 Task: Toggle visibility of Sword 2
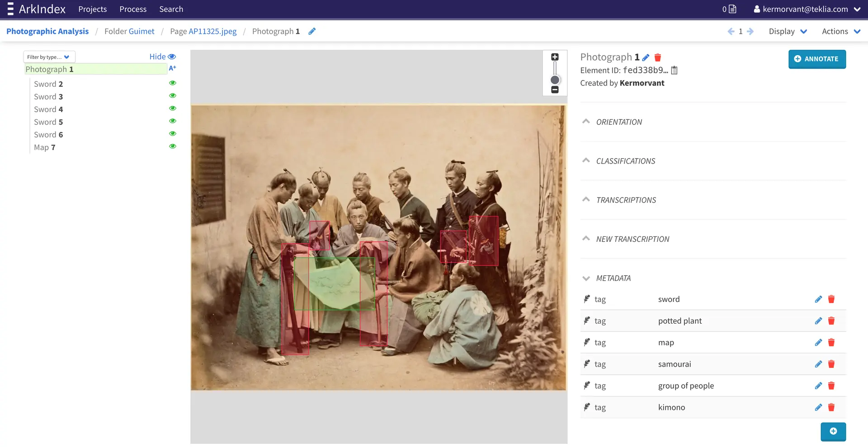(x=172, y=83)
